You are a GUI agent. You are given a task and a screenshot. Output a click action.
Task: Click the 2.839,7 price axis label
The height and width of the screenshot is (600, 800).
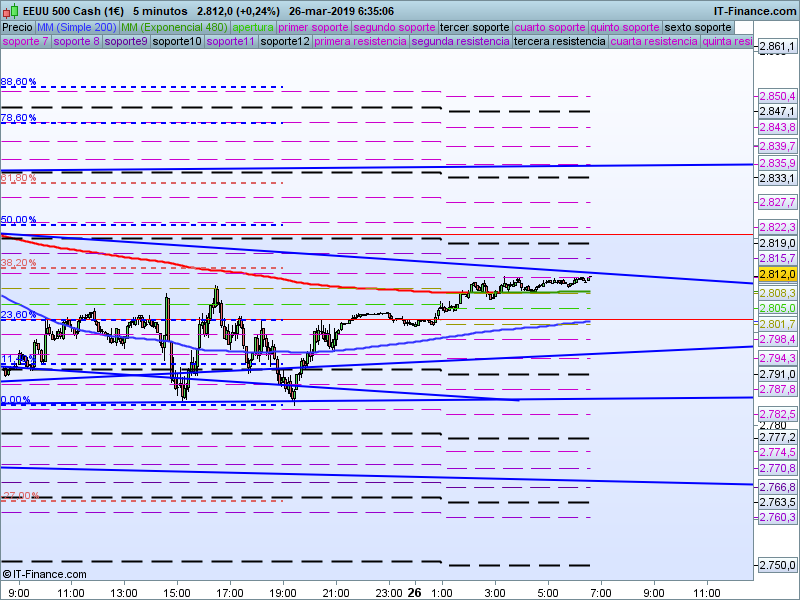pos(777,146)
